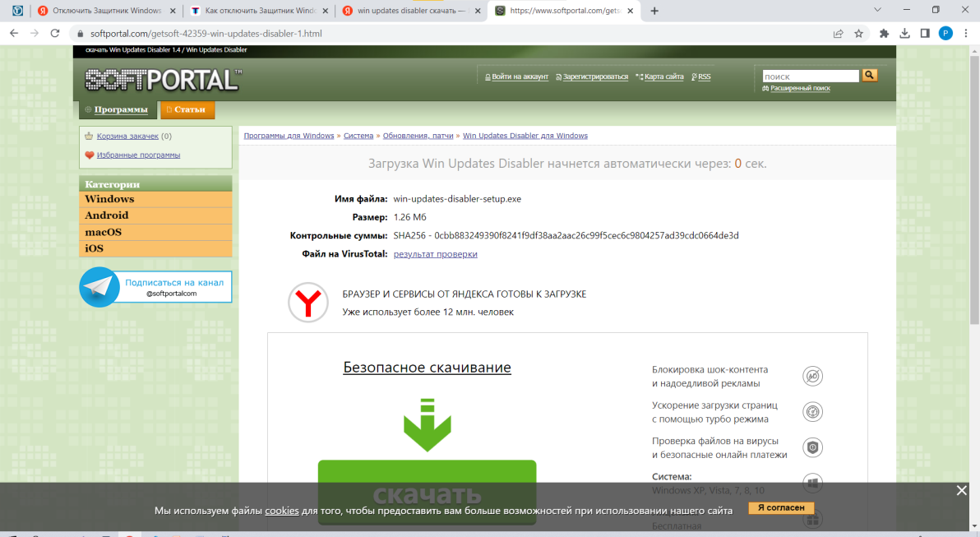Open Win Updates Disabler для Windows breadcrumb
Screen dimensions: 980x537
pyautogui.click(x=525, y=136)
